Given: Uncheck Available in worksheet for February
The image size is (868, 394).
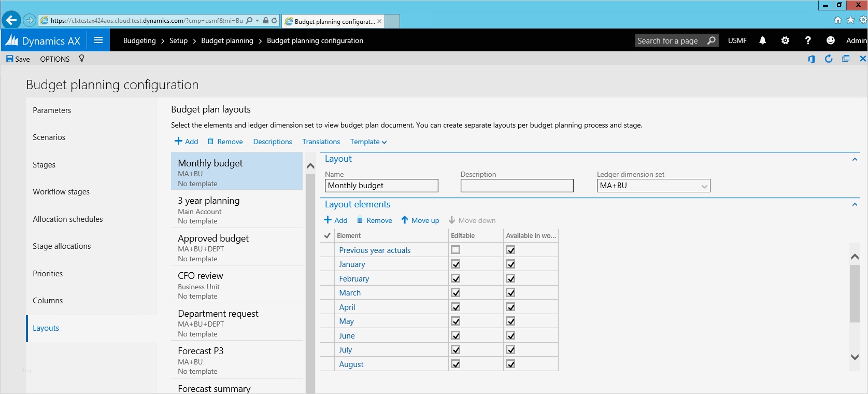Looking at the screenshot, I should pos(510,278).
